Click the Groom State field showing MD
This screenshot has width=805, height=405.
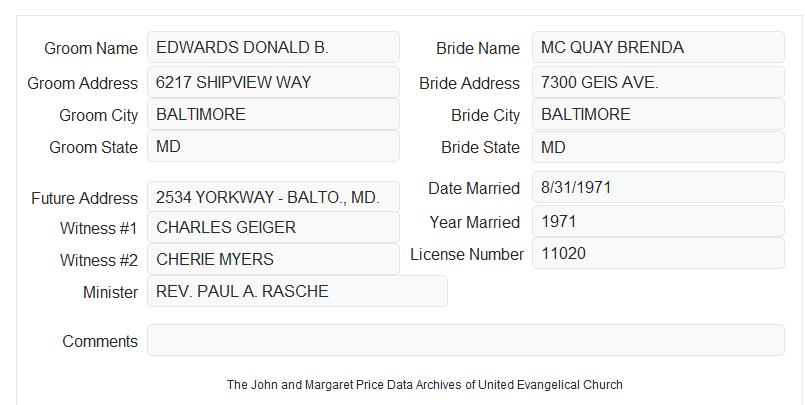point(273,146)
